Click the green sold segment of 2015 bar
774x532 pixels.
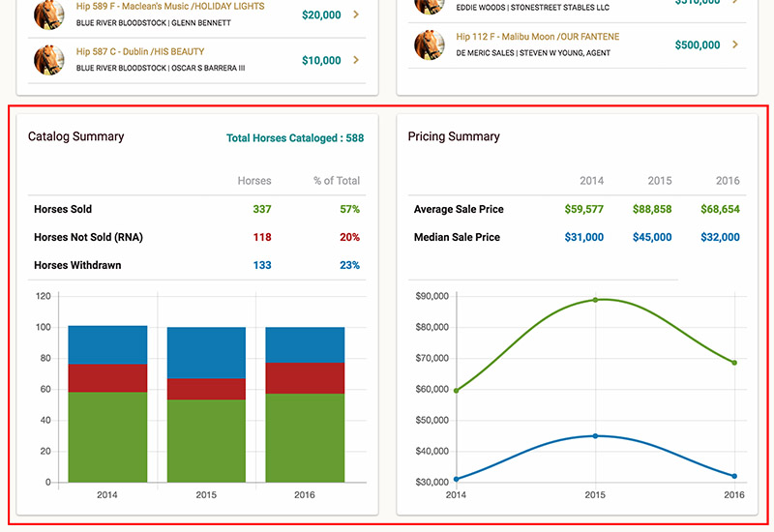(206, 441)
